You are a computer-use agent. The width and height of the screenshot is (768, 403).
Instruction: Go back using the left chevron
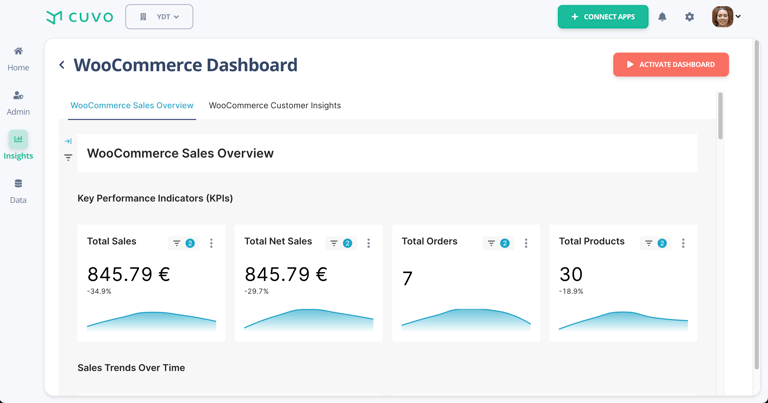coord(62,65)
